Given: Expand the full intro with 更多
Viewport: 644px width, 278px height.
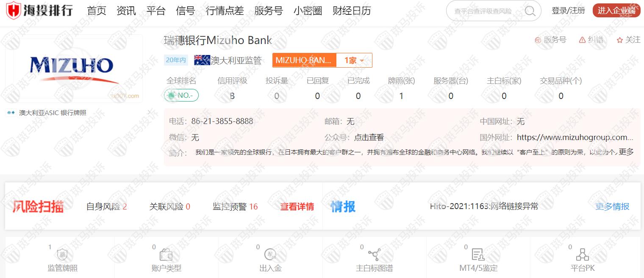Looking at the screenshot, I should (626, 152).
